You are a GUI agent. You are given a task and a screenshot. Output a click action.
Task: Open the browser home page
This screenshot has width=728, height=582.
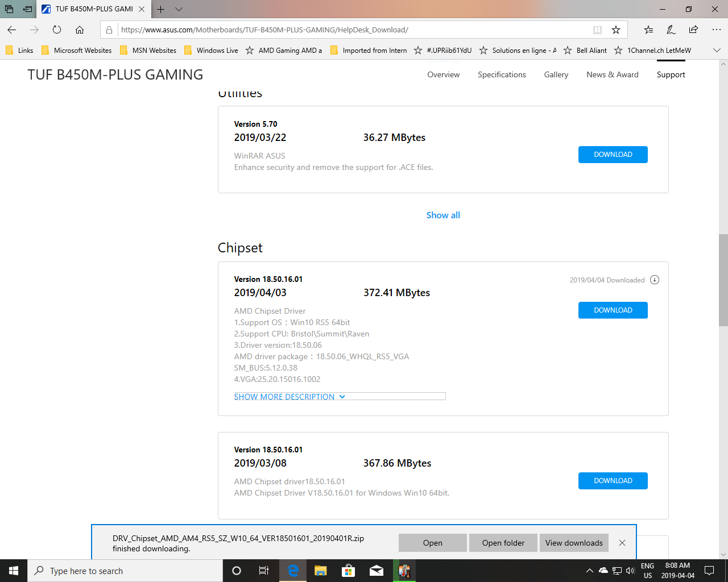(80, 30)
